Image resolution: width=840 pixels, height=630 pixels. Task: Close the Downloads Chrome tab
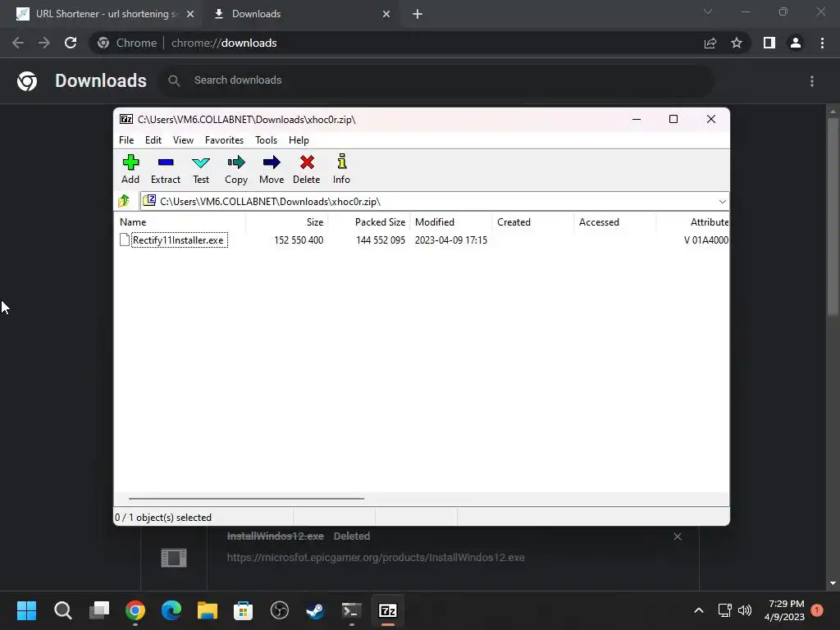386,14
